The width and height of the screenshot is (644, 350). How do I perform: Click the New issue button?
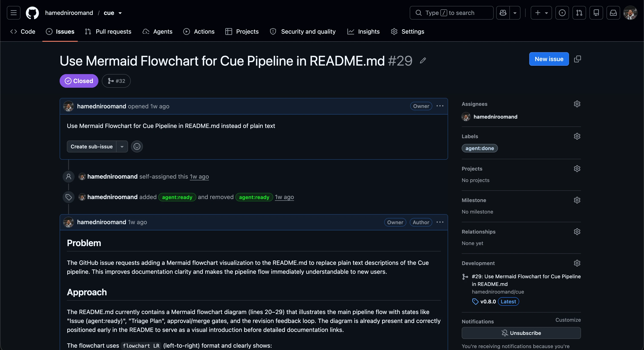click(549, 59)
